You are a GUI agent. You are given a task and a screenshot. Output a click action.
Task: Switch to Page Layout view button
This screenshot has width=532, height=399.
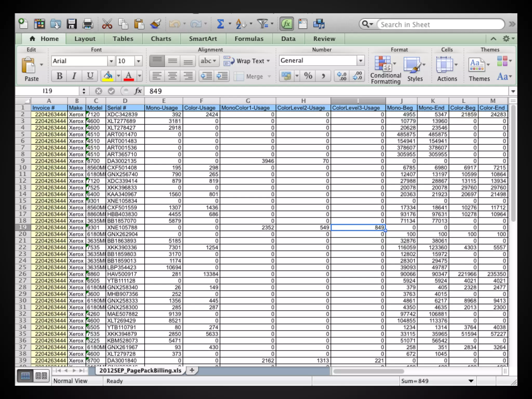41,376
